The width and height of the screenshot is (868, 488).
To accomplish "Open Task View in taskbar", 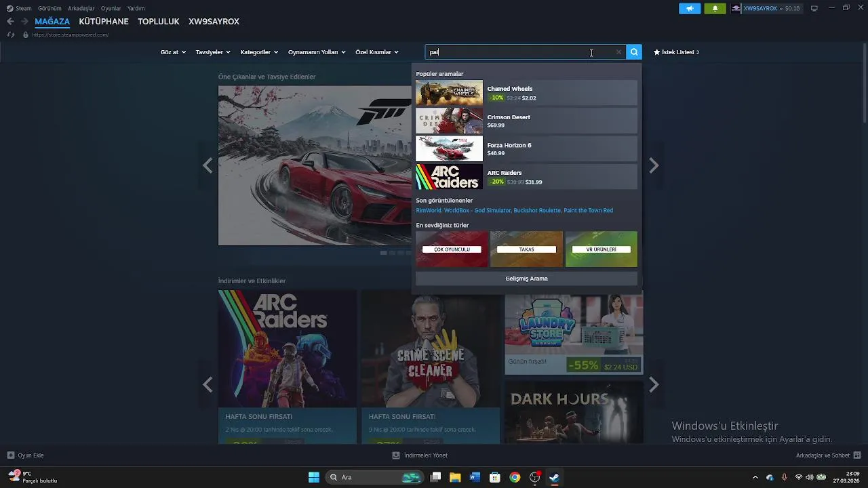I will pos(436,477).
